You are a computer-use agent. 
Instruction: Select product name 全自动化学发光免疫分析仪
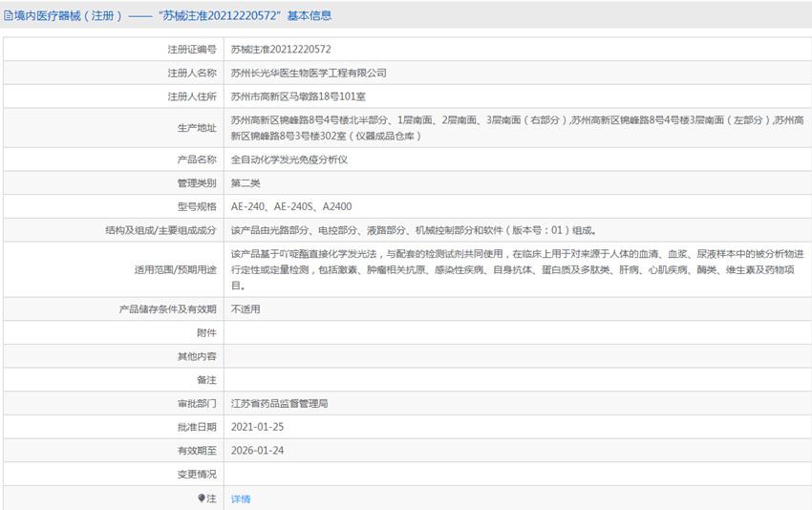click(288, 159)
